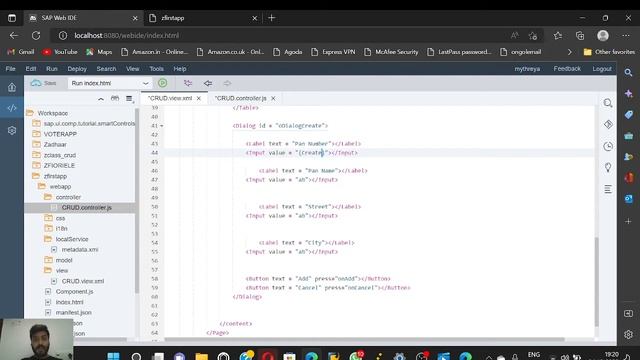
Task: Open browser collections icon
Action: 580,36
